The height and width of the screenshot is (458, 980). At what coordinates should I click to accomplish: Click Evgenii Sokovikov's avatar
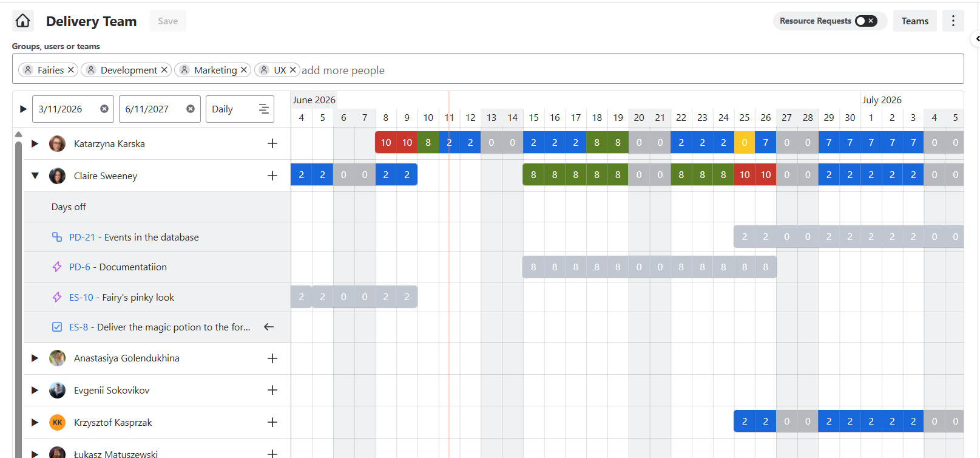coord(57,391)
